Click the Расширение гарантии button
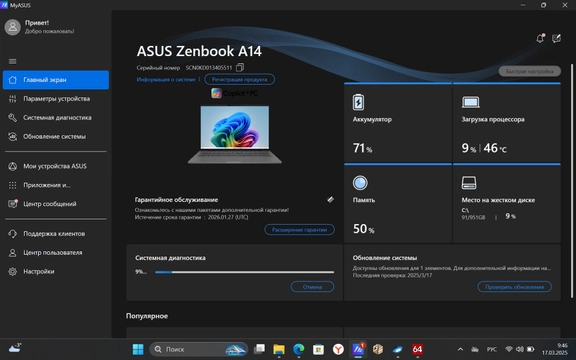The height and width of the screenshot is (360, 576). click(x=299, y=230)
